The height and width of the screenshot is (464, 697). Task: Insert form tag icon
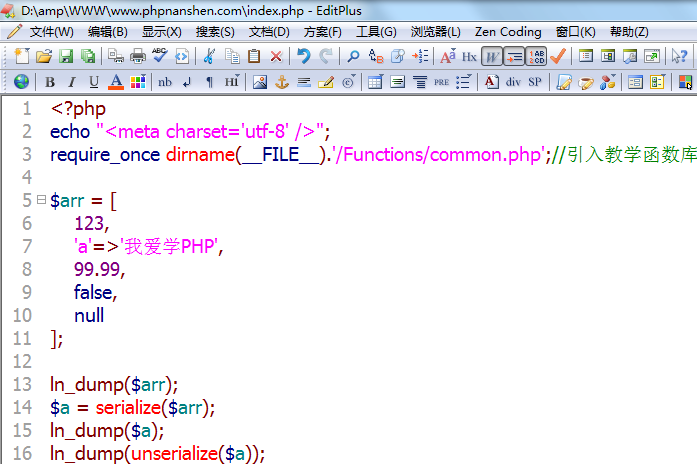click(635, 82)
